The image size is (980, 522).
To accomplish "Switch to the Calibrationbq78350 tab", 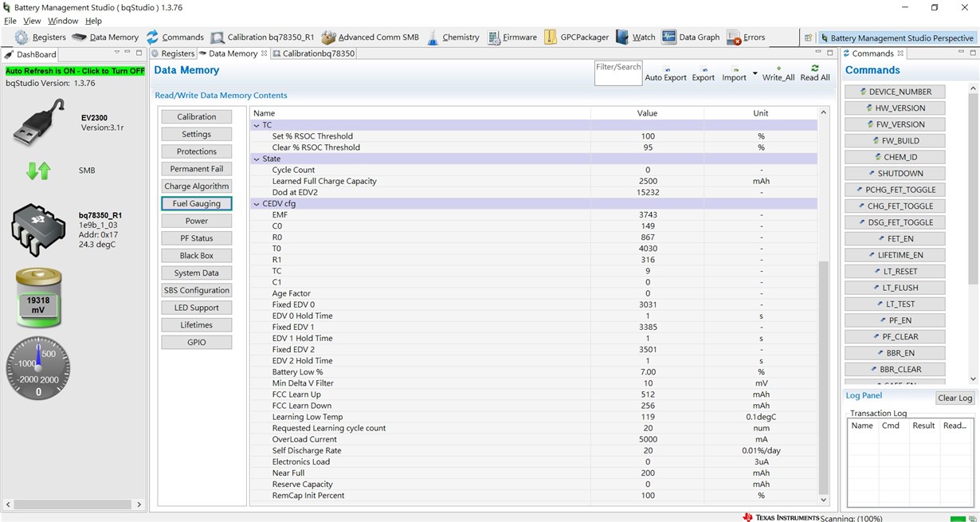I will click(x=314, y=53).
